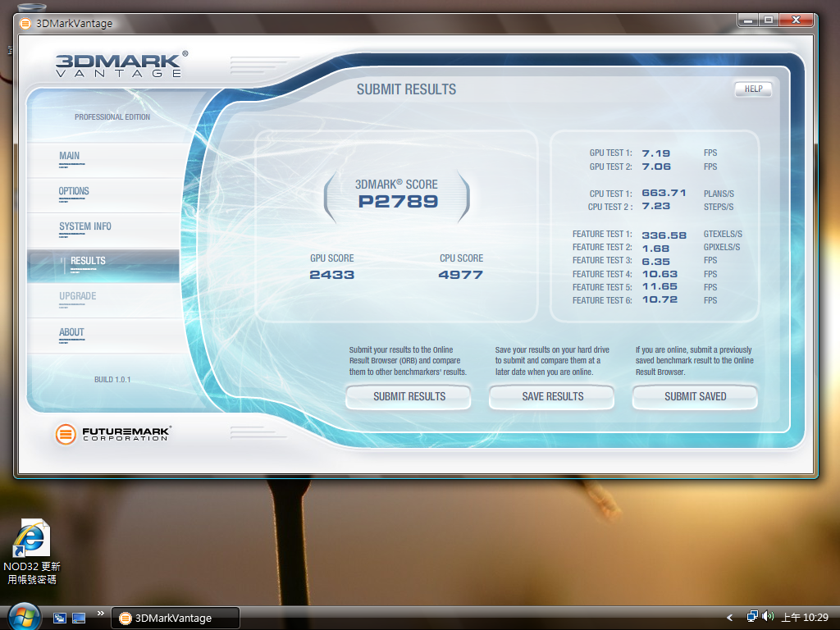
Task: Click the network icon in the system tray
Action: point(752,617)
